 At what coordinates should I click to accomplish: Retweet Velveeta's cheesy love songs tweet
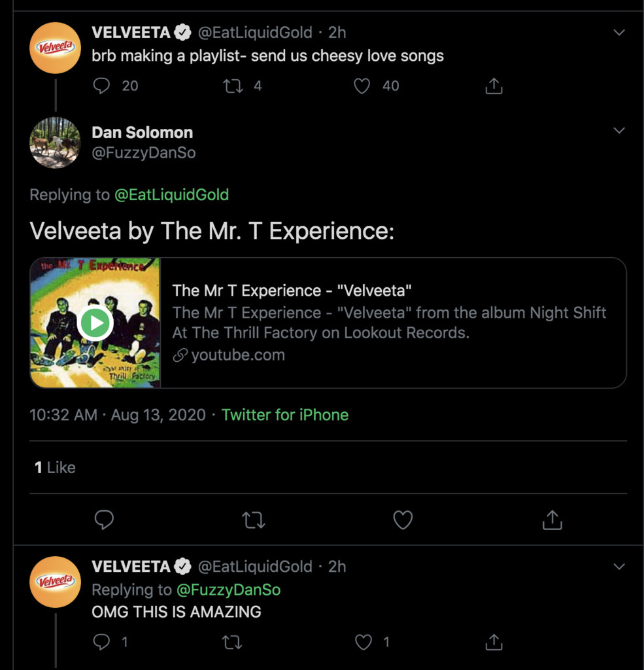[233, 86]
